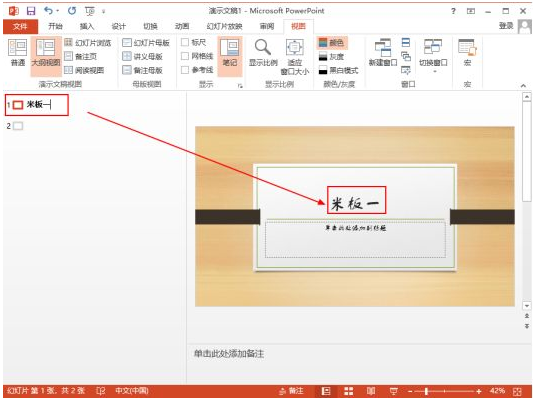Click the Cascade windows icon
535x399 pixels.
click(406, 56)
